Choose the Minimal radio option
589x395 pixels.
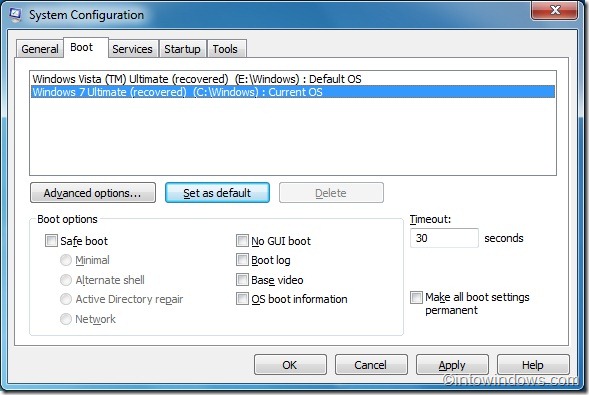click(66, 260)
